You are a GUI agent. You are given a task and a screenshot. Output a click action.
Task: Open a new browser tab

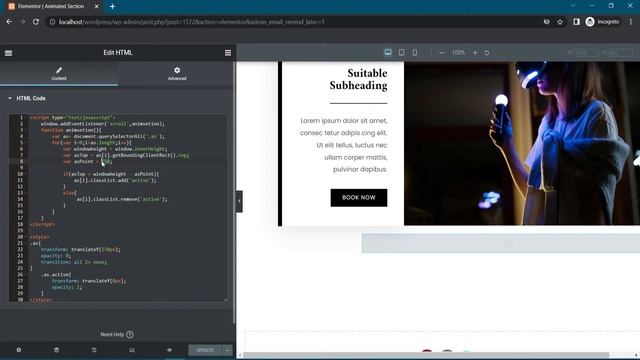coord(112,7)
